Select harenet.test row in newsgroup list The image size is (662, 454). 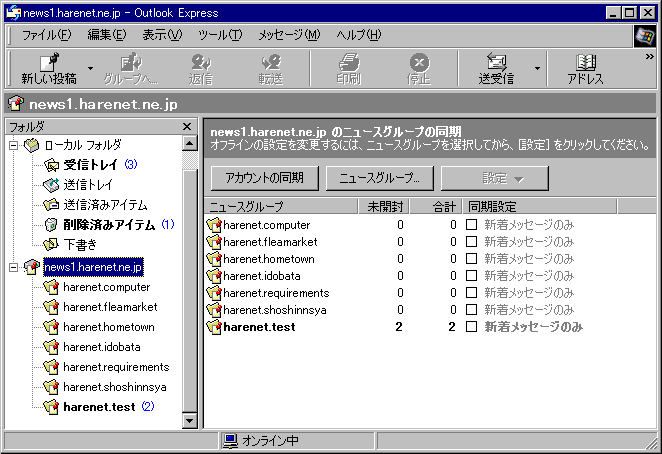(394, 327)
